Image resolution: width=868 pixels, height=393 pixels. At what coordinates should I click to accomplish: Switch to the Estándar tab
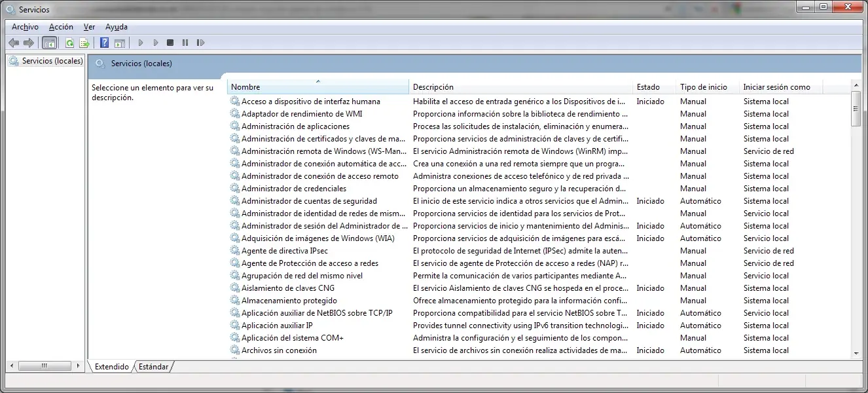point(153,367)
